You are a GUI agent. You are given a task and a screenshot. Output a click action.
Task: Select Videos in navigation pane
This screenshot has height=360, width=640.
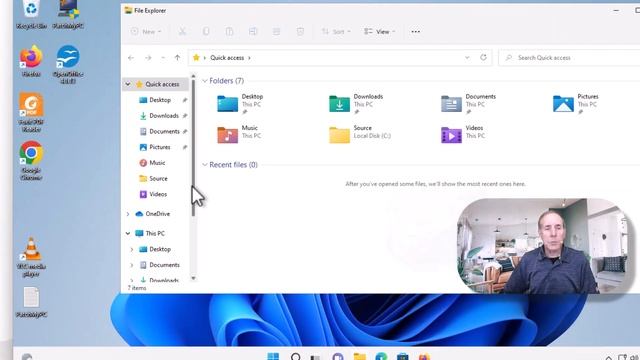(x=158, y=194)
